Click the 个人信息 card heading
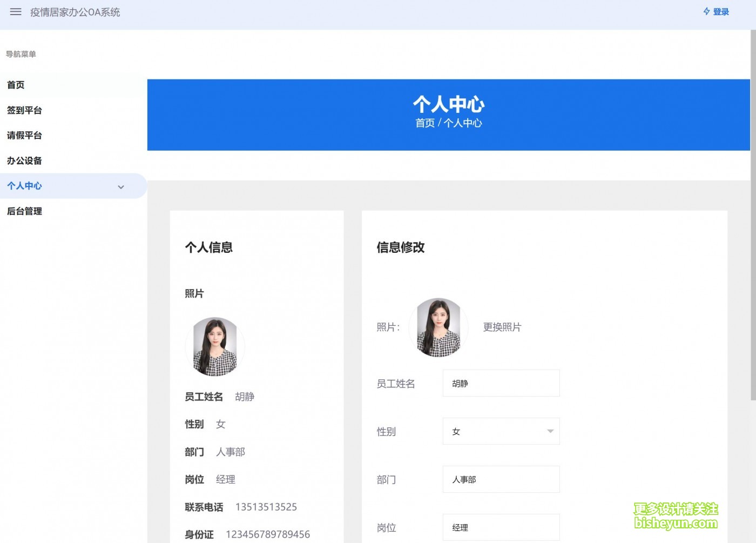 click(209, 247)
